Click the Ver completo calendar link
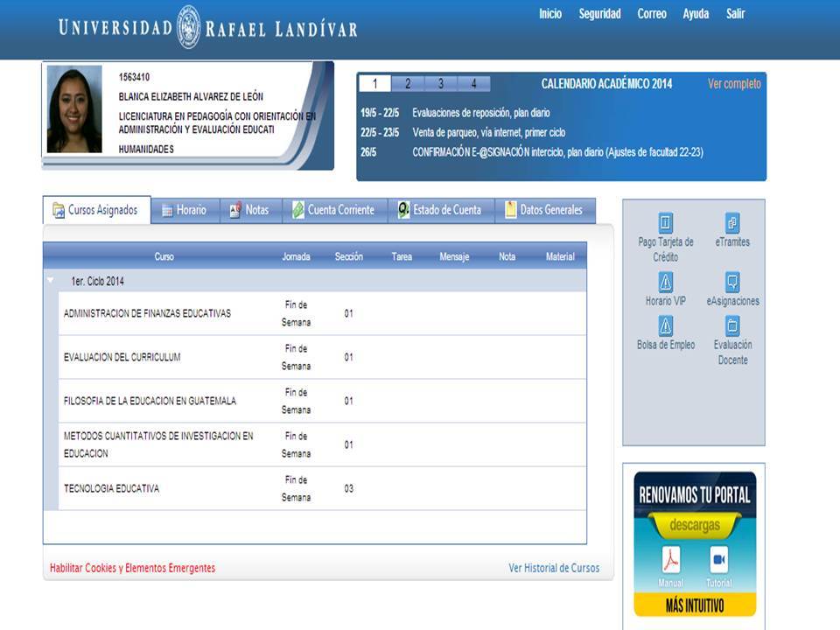The image size is (840, 630). click(x=734, y=84)
